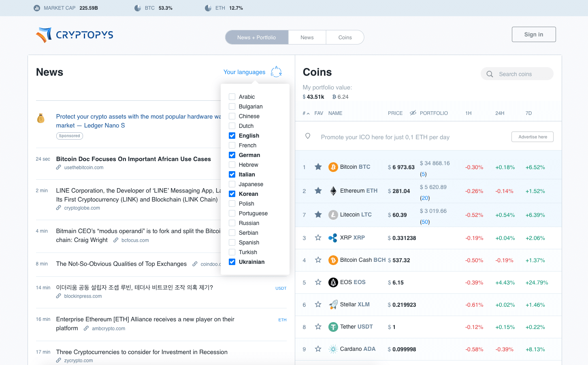588x365 pixels.
Task: Sort coins by rank number column
Action: point(306,113)
